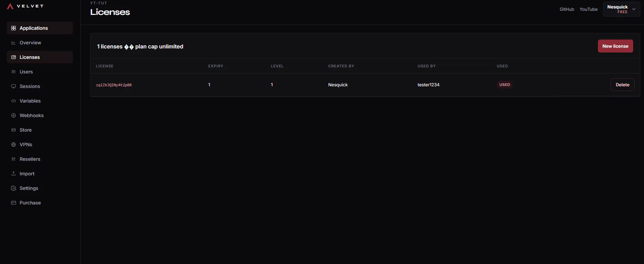The height and width of the screenshot is (264, 644).
Task: Go to the Overview page
Action: [x=40, y=43]
